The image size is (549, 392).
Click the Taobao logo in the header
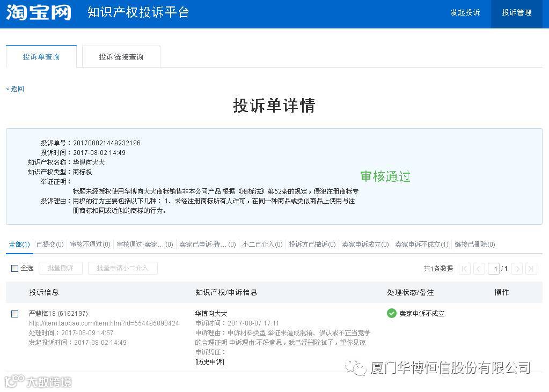[39, 12]
